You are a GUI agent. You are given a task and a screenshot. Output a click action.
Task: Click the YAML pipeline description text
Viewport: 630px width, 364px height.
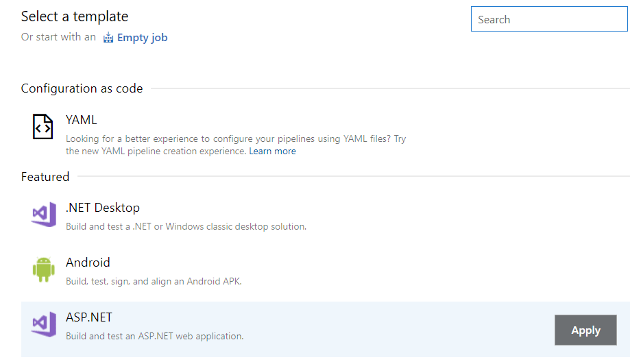pyautogui.click(x=236, y=145)
